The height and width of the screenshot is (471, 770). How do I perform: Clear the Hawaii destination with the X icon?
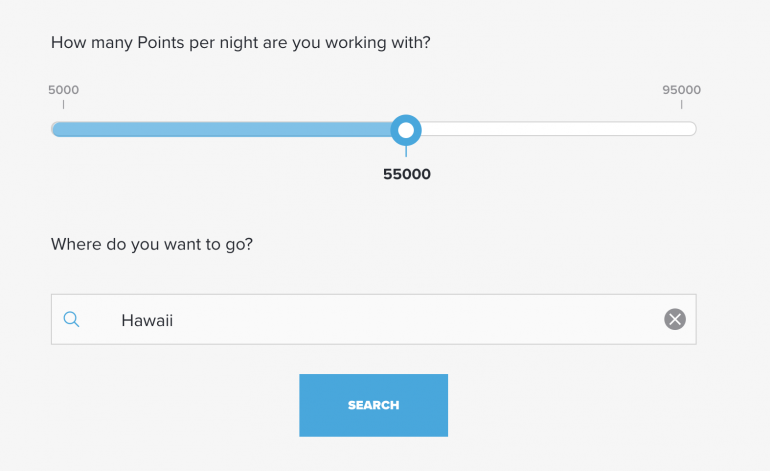pos(675,320)
